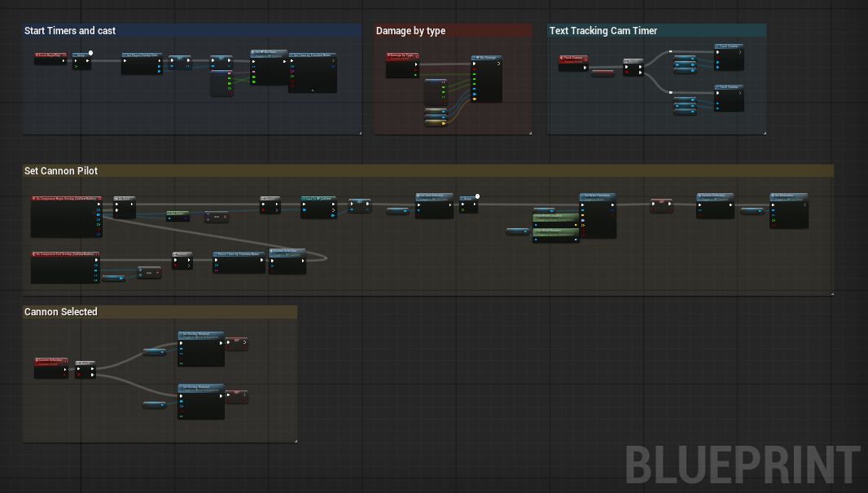The height and width of the screenshot is (493, 868).
Task: Click the Delay node's clock icon in Start Timers
Action: (90, 53)
